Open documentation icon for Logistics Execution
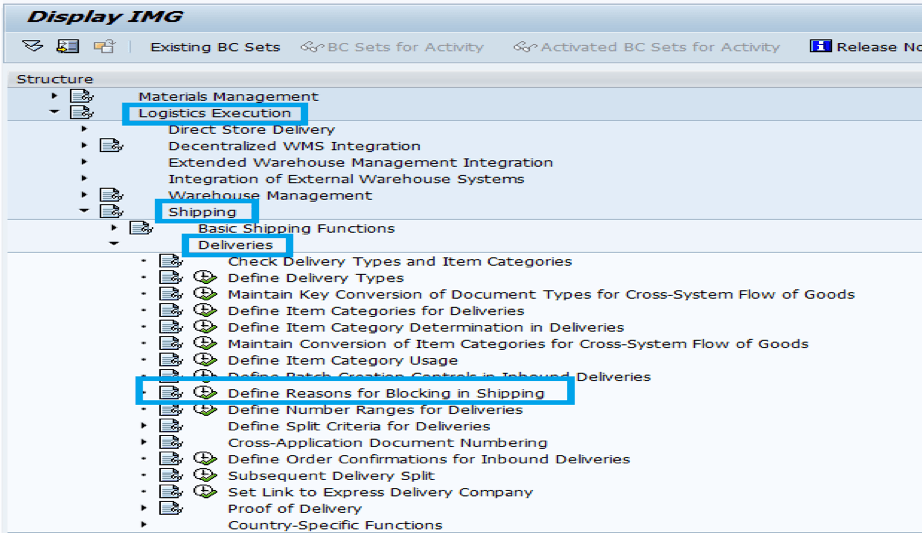 pyautogui.click(x=82, y=112)
